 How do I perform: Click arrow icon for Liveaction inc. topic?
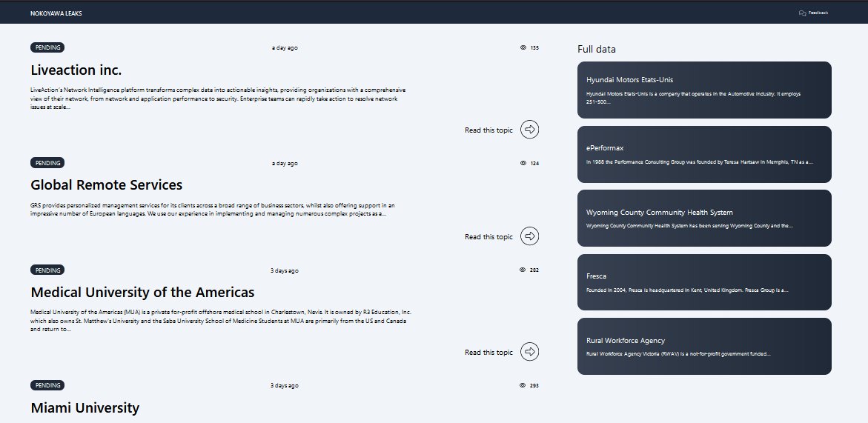point(530,130)
